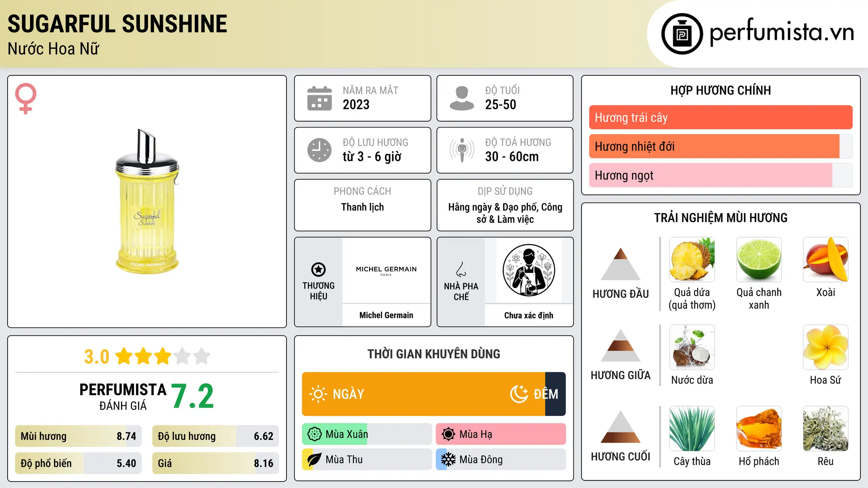Click the Giá 8.16 score bar

tap(215, 463)
